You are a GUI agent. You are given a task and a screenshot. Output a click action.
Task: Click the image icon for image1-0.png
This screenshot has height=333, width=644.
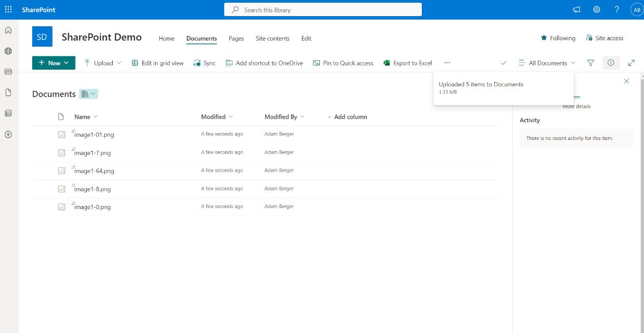[62, 206]
